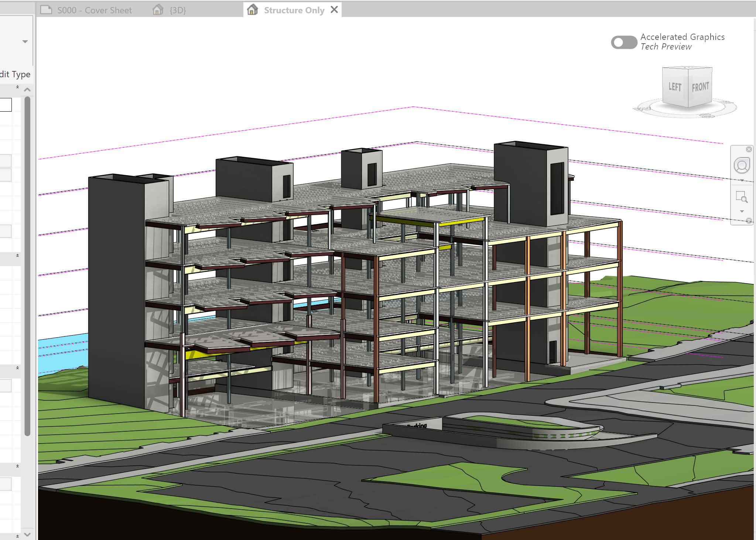Image resolution: width=756 pixels, height=540 pixels.
Task: Activate the Zoom in Region tool
Action: (742, 197)
